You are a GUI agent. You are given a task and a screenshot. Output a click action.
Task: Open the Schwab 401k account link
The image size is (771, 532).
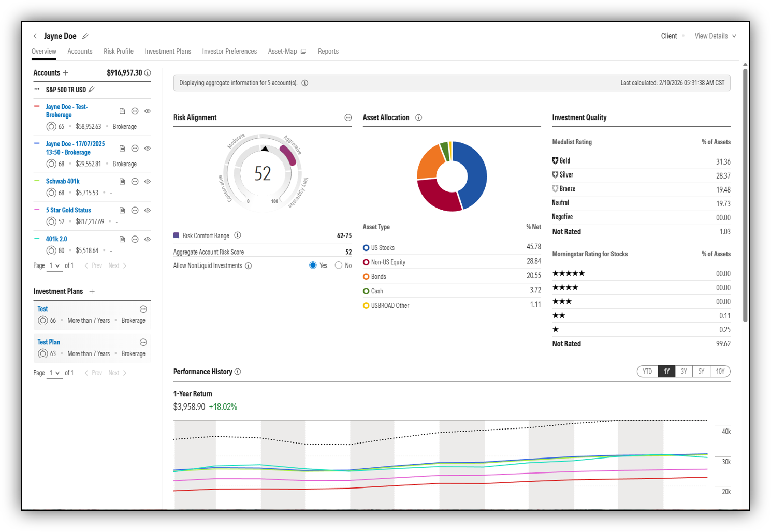click(63, 181)
